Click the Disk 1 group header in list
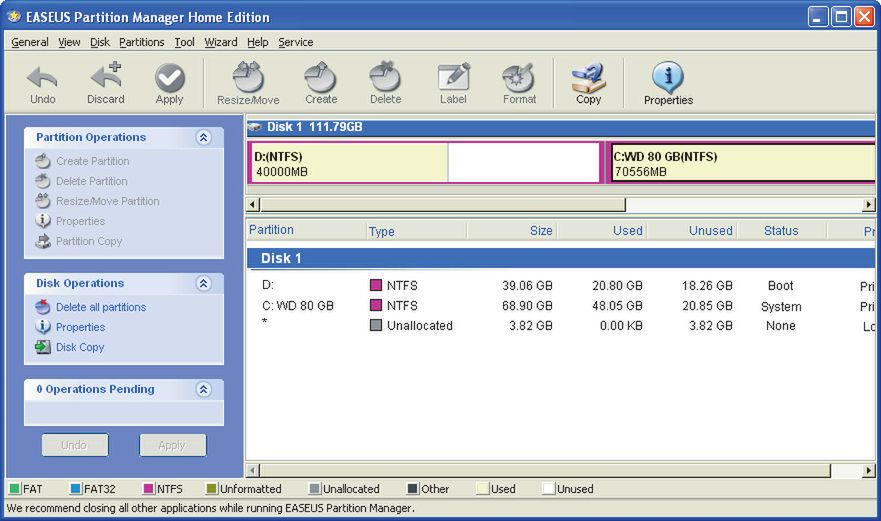 click(x=561, y=259)
